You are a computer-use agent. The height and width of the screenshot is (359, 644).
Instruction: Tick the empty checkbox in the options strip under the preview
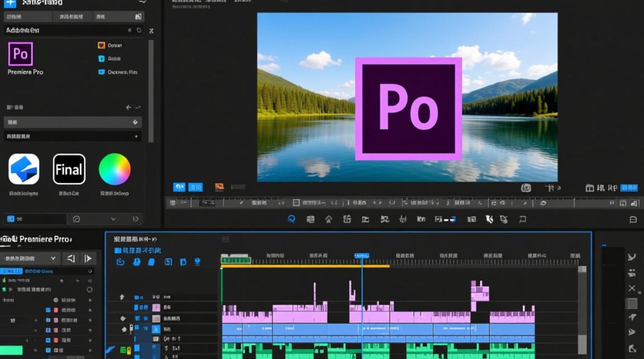coord(296,203)
